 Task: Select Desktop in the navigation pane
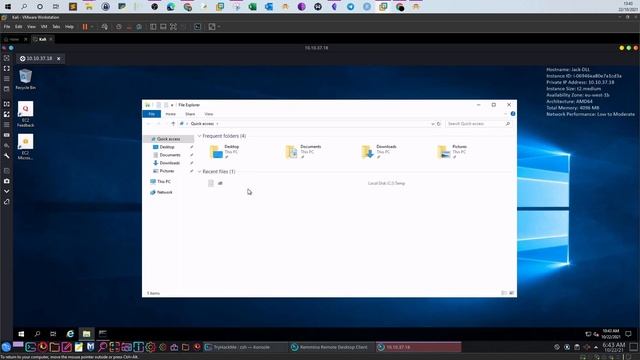tap(167, 147)
